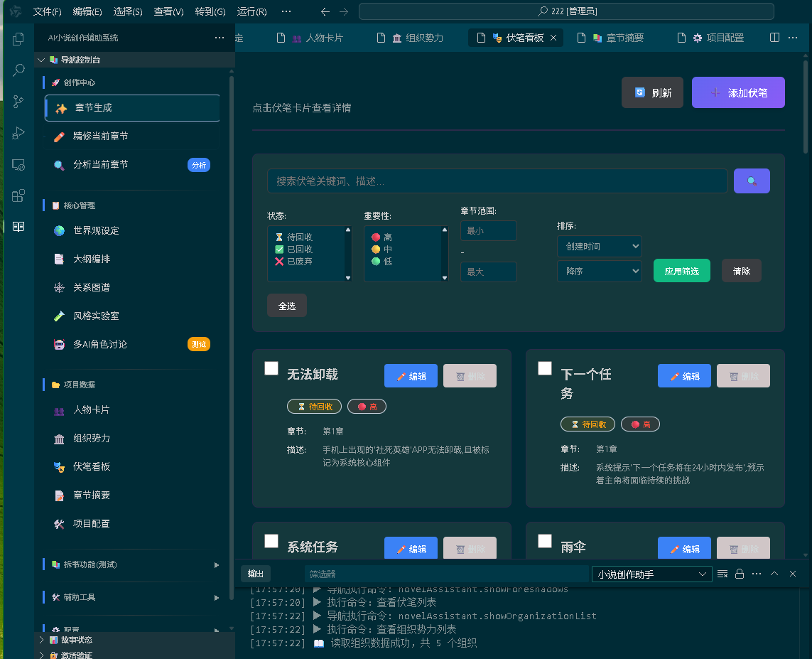Open the 创建时间 sort dropdown
Viewport: 812px width, 659px height.
(x=599, y=246)
